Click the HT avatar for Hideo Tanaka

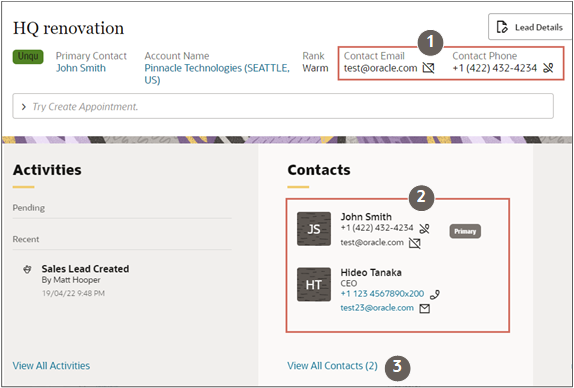[314, 285]
